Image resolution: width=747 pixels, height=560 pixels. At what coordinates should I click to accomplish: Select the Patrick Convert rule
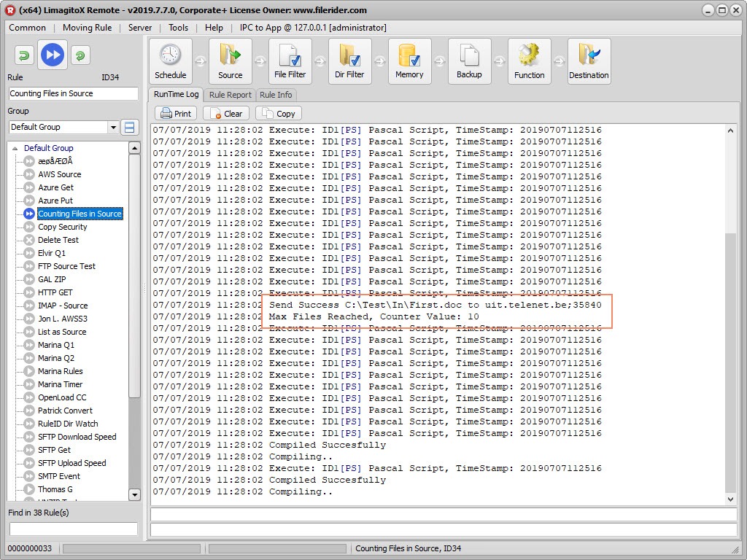pos(65,411)
